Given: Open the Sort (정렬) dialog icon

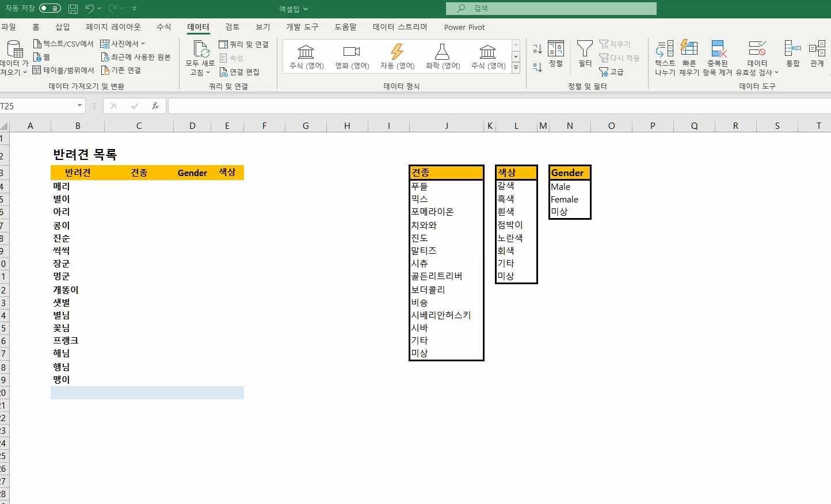Looking at the screenshot, I should 556,48.
